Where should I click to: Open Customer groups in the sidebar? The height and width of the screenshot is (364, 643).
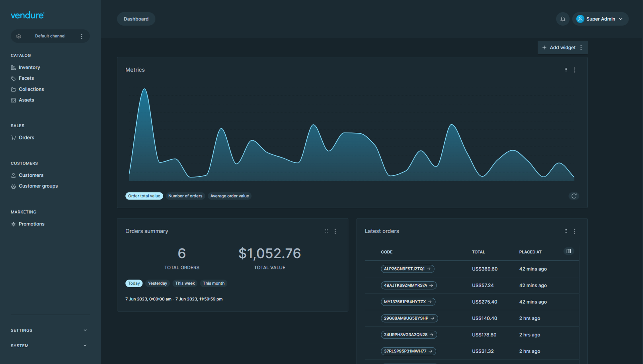pyautogui.click(x=38, y=186)
